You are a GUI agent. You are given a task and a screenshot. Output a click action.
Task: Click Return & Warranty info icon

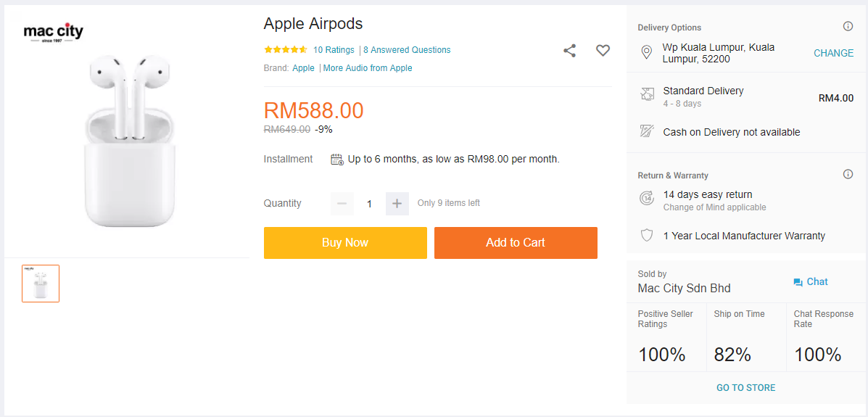[848, 175]
